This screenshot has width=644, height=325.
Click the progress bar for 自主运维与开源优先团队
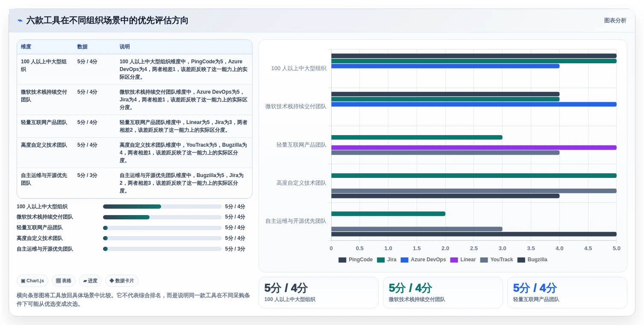pos(162,249)
